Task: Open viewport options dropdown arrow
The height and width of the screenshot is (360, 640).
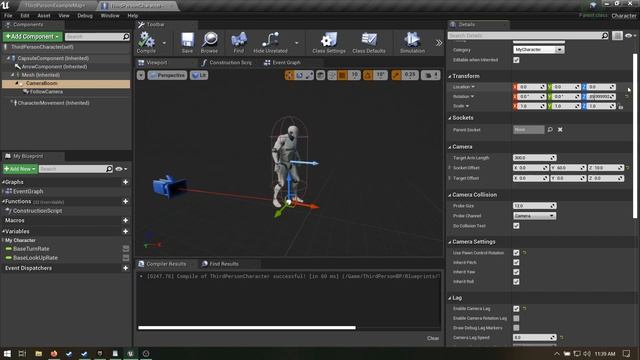Action: click(x=141, y=75)
